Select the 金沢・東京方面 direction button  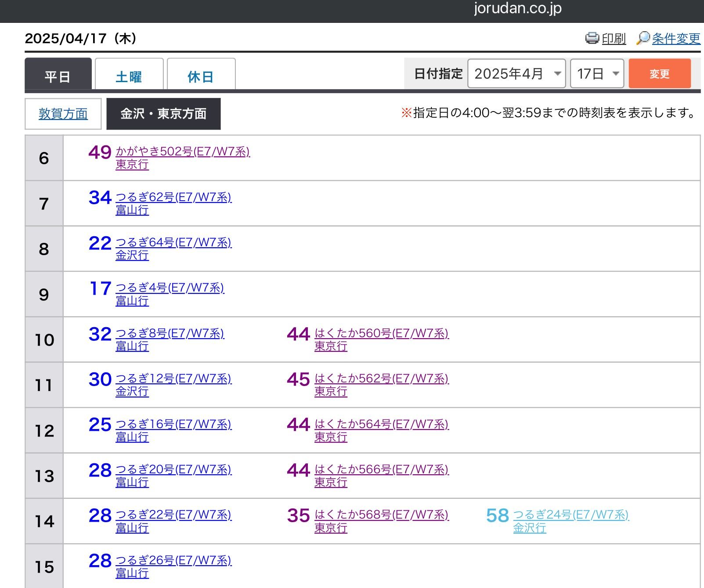coord(163,114)
